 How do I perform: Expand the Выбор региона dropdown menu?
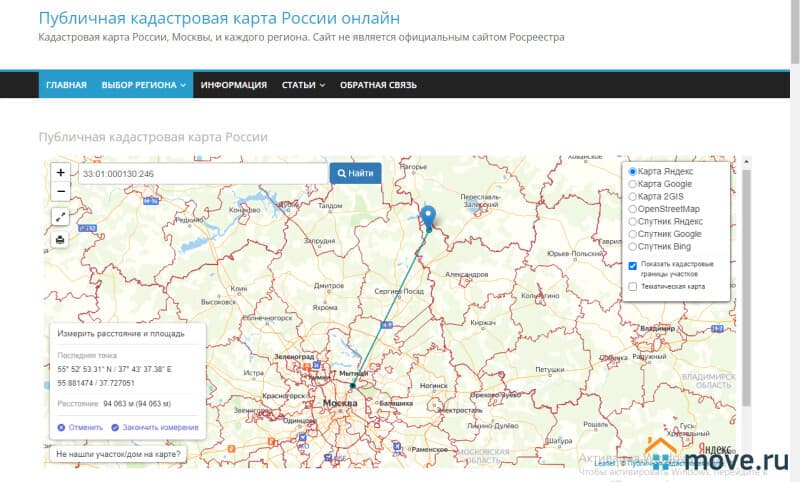144,85
